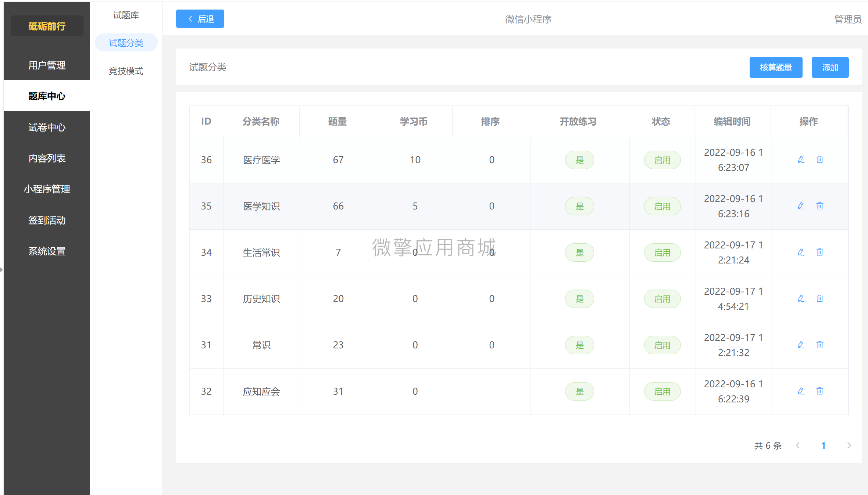Image resolution: width=868 pixels, height=495 pixels.
Task: Edit the 常识 category row
Action: [x=801, y=345]
